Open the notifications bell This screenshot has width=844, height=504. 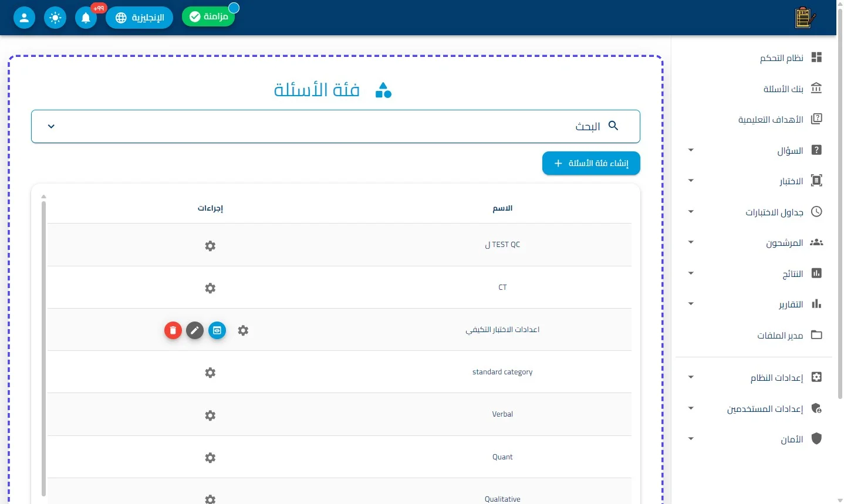click(x=86, y=18)
